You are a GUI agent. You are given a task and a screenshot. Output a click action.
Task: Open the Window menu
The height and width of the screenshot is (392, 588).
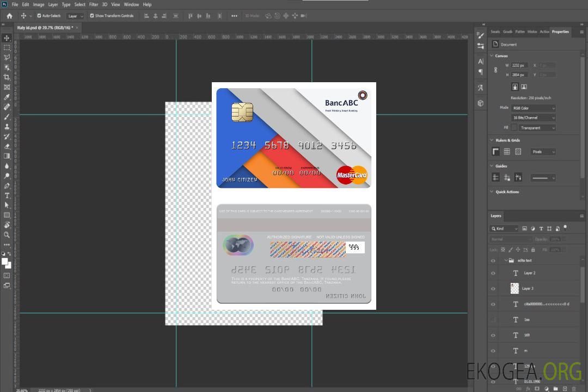pos(131,4)
